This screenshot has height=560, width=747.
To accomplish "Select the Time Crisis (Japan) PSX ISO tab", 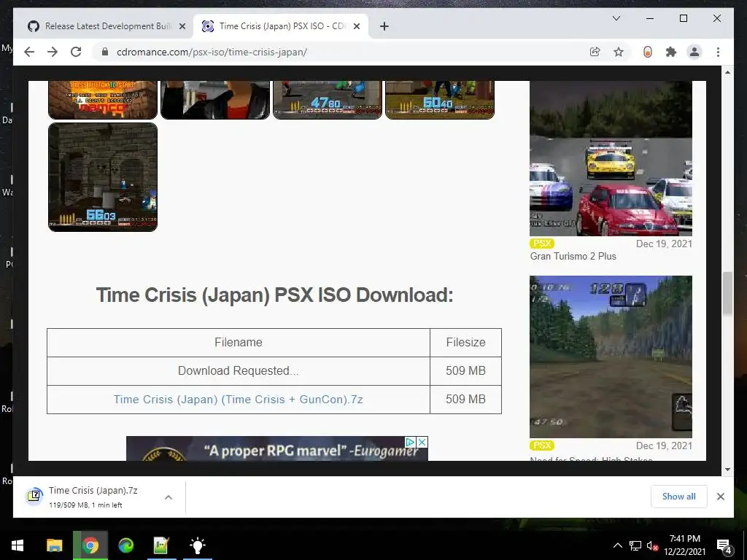I will point(281,26).
